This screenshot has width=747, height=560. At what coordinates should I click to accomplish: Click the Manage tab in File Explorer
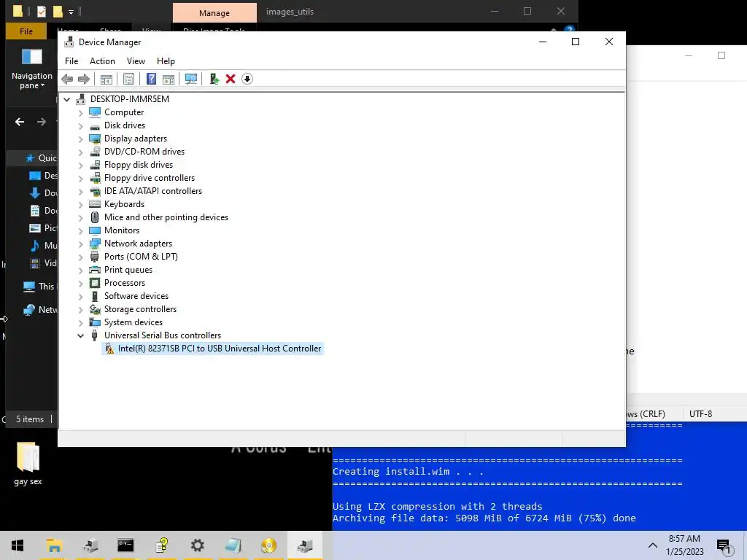[214, 13]
